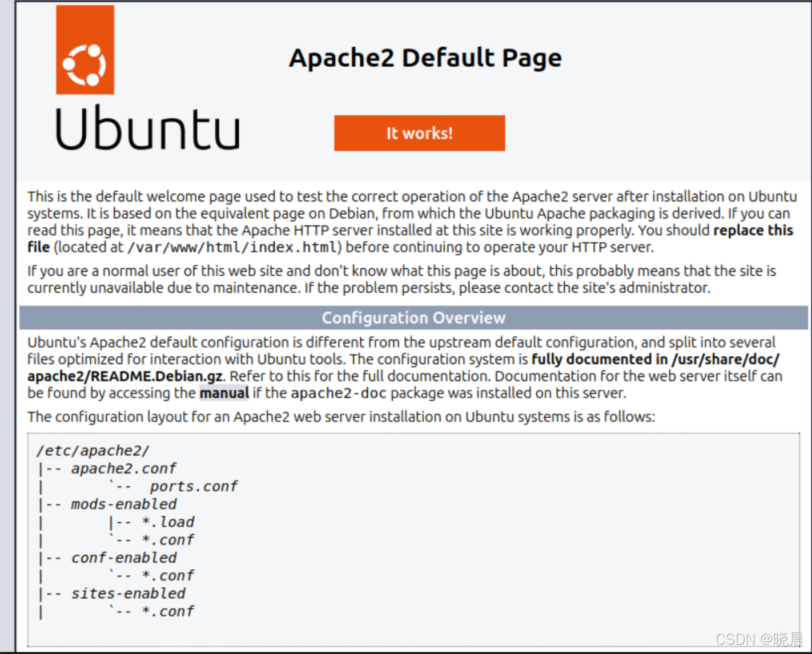Click the Apache2 Default Page heading
The image size is (812, 654).
pos(425,58)
